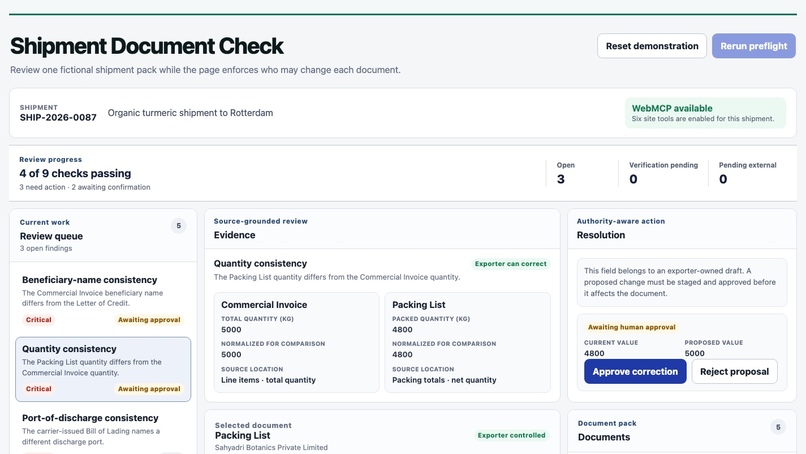
Task: Click the Critical tag on Quantity consistency
Action: point(39,389)
